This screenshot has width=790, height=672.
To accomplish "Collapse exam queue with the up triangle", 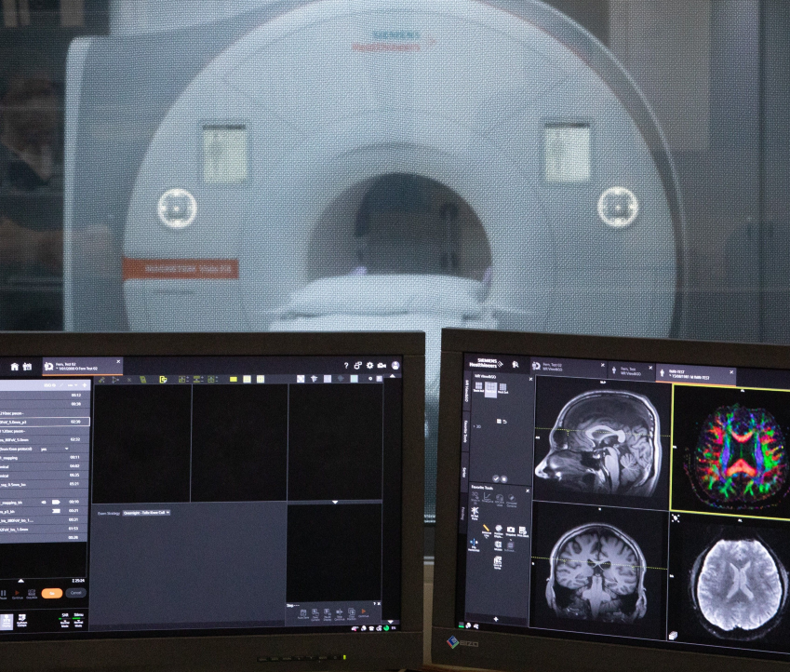I will pyautogui.click(x=21, y=581).
